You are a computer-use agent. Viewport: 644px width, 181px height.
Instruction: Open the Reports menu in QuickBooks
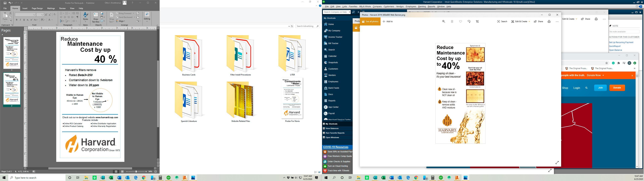coord(431,7)
